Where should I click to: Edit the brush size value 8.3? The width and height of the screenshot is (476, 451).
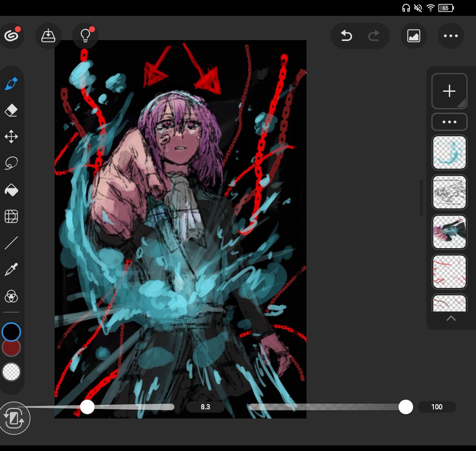pos(205,407)
